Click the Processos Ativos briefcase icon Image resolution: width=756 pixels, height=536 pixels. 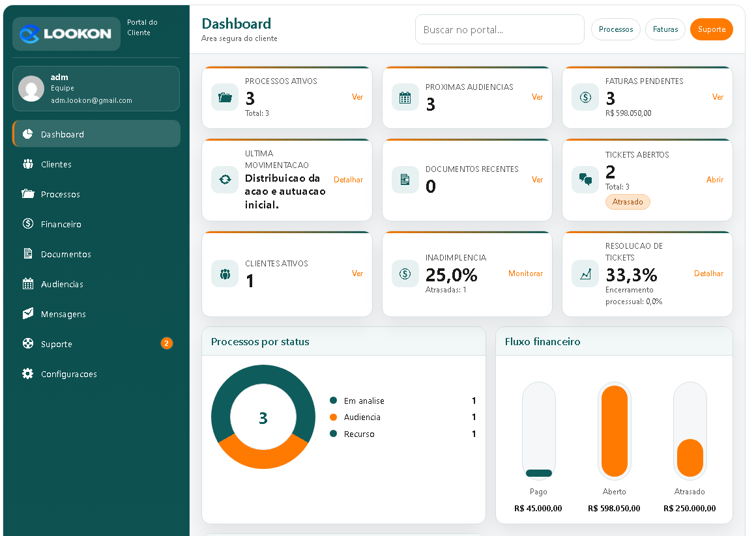[x=224, y=96]
